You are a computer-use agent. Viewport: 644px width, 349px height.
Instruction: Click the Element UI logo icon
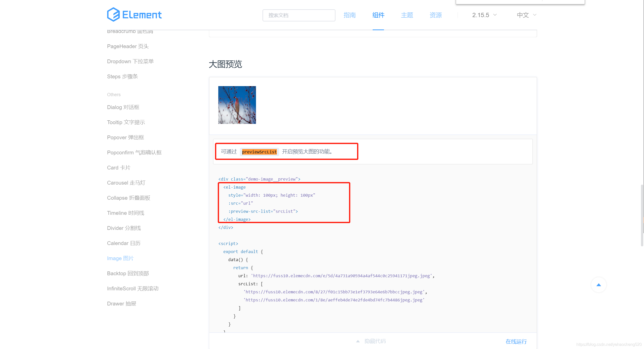112,15
